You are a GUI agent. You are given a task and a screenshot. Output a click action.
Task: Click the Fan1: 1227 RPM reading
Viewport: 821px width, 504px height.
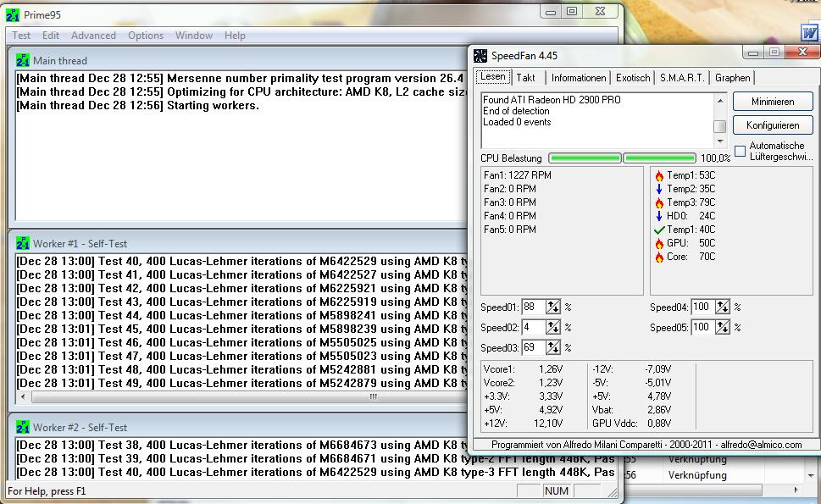[518, 175]
